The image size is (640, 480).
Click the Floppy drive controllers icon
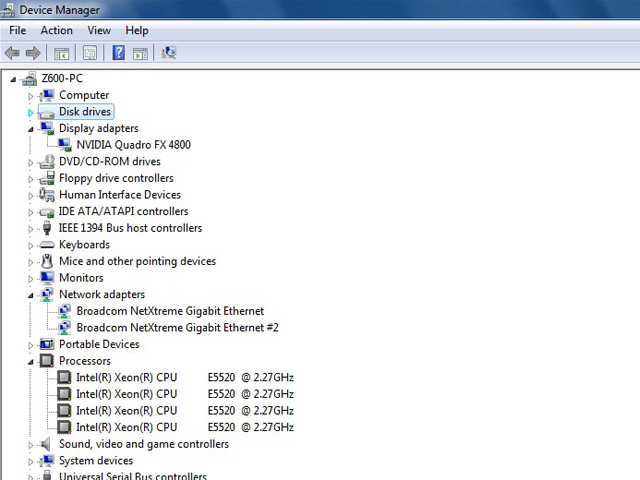coord(47,178)
